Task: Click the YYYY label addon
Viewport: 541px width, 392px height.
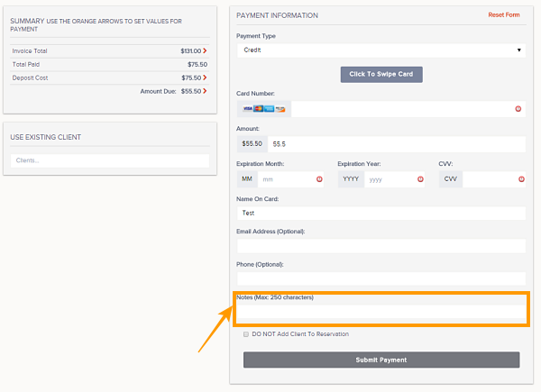Action: pyautogui.click(x=351, y=179)
